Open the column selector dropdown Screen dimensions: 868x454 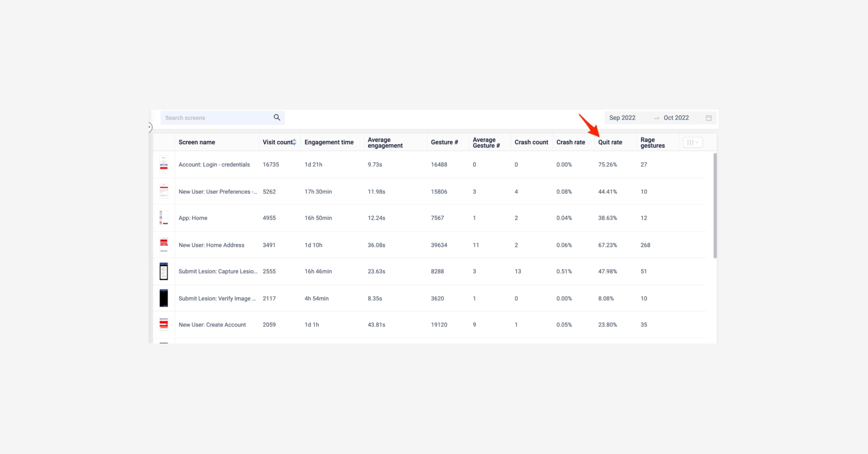pos(692,142)
